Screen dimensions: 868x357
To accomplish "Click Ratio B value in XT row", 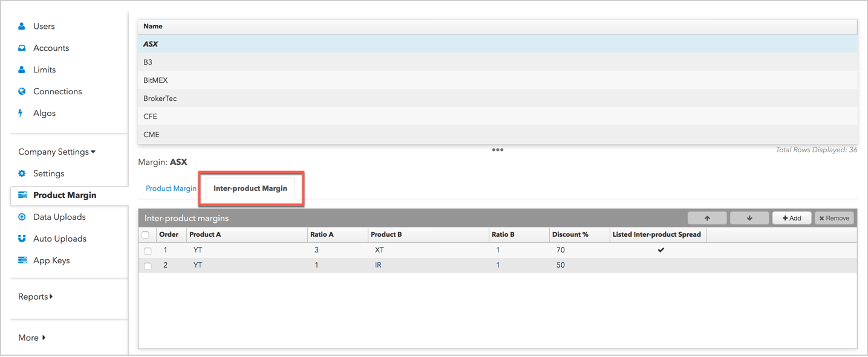I will click(498, 249).
